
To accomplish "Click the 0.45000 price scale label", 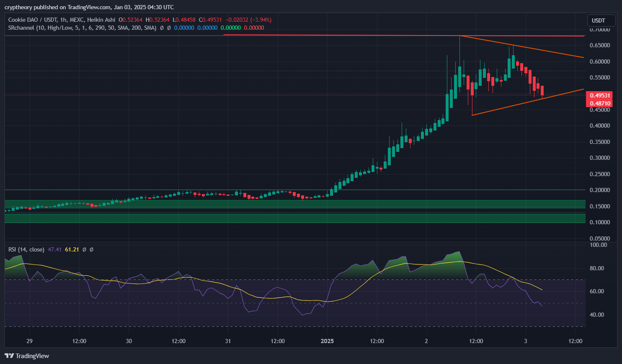I will (x=600, y=110).
